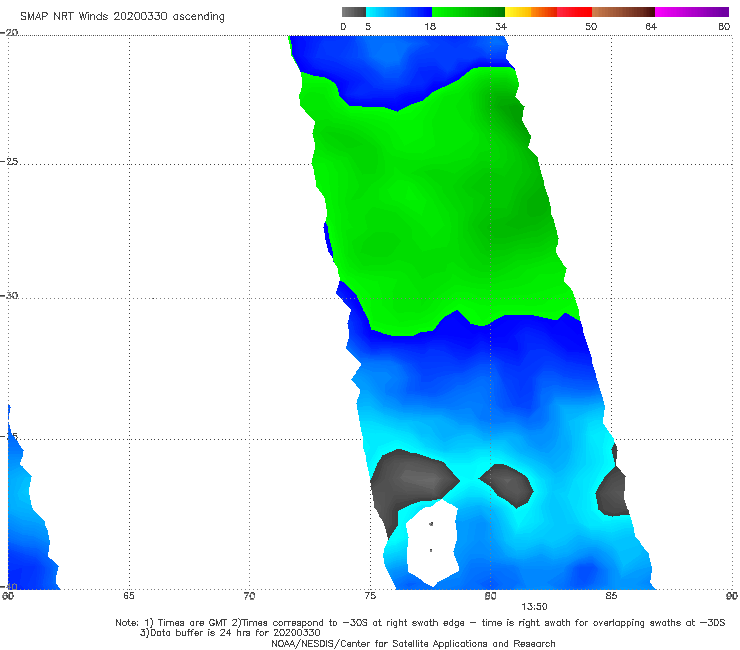The width and height of the screenshot is (740, 650).
Task: Click the yellow-red 34-50 segment of the color bar
Action: tap(548, 12)
